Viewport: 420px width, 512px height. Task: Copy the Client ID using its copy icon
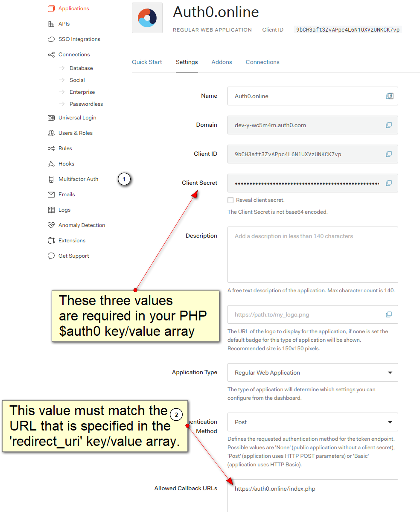click(x=389, y=154)
